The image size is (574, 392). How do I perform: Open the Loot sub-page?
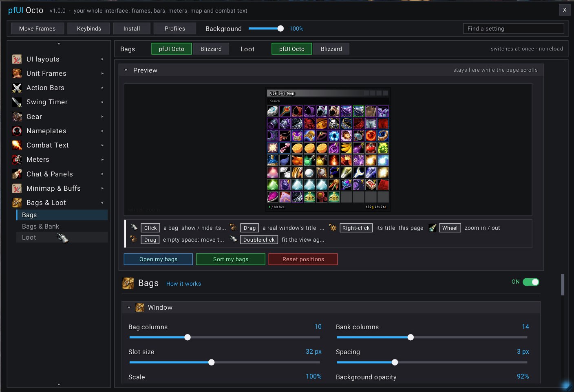62,237
